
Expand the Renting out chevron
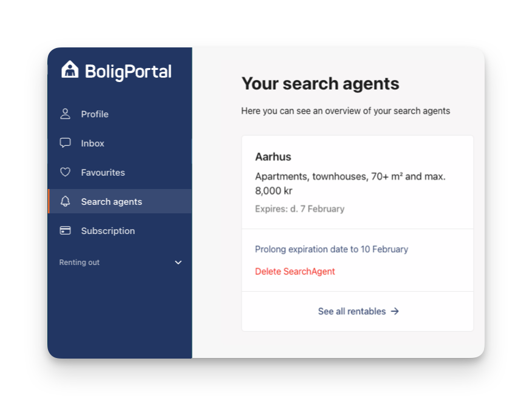coord(178,263)
